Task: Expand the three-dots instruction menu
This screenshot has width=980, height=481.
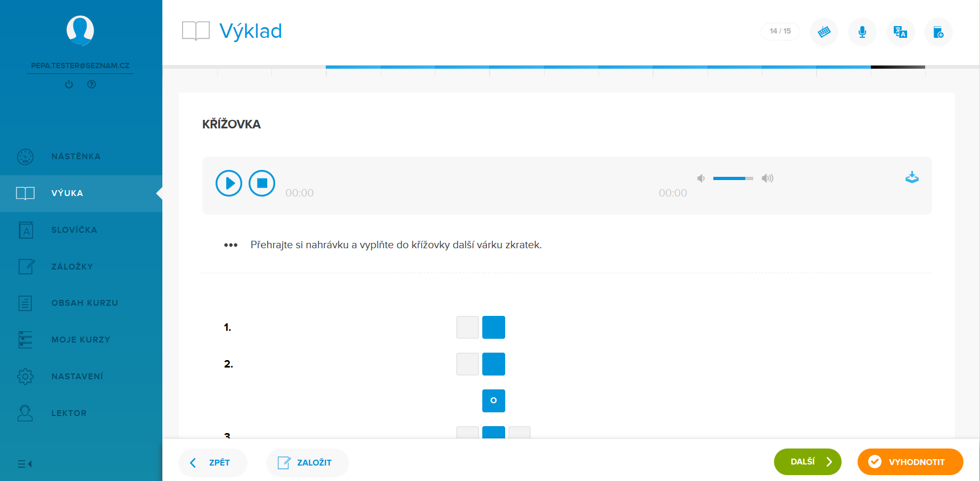Action: click(x=230, y=245)
